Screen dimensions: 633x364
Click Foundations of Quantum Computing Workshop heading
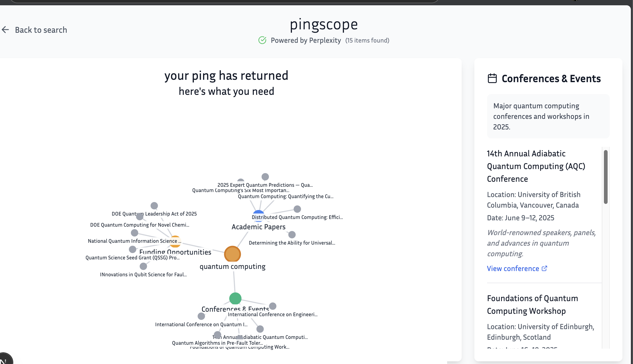(x=532, y=305)
